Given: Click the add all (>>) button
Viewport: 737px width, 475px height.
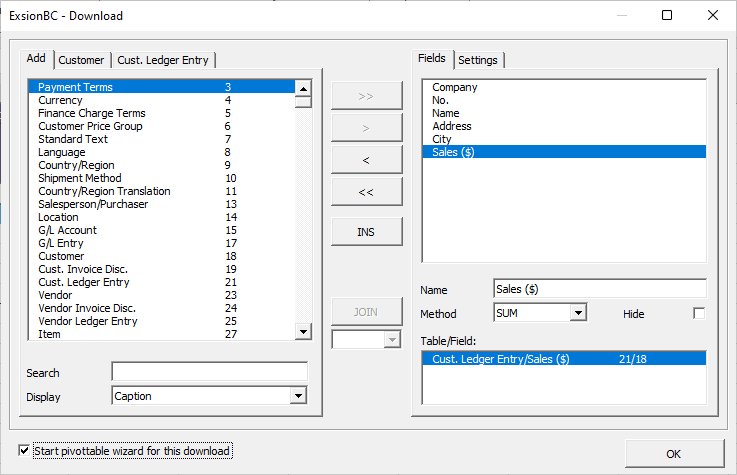Looking at the screenshot, I should coord(367,96).
